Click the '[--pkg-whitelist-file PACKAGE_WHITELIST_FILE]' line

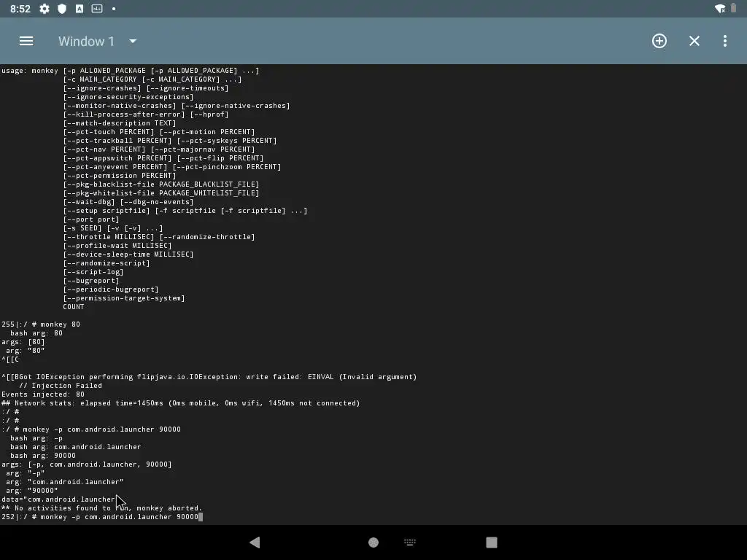click(x=161, y=193)
